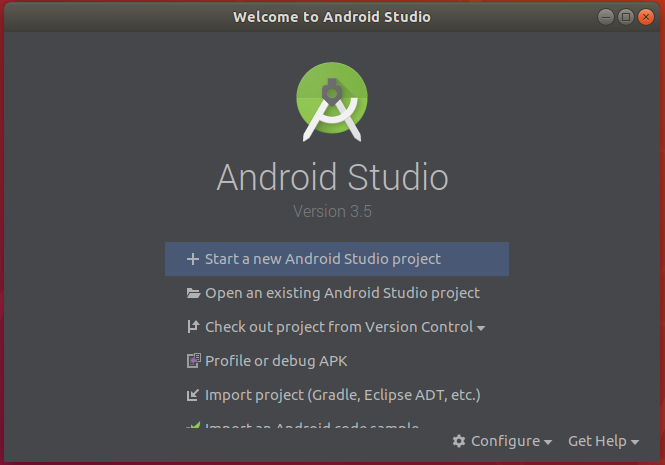This screenshot has width=665, height=465.
Task: Close the Welcome to Android Studio window
Action: [646, 17]
